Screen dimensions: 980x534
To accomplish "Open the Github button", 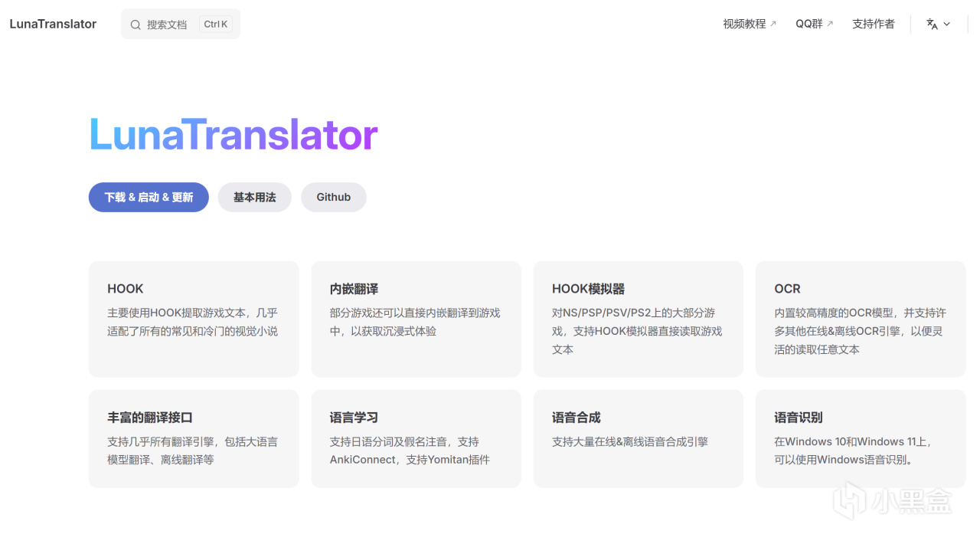I will tap(334, 197).
